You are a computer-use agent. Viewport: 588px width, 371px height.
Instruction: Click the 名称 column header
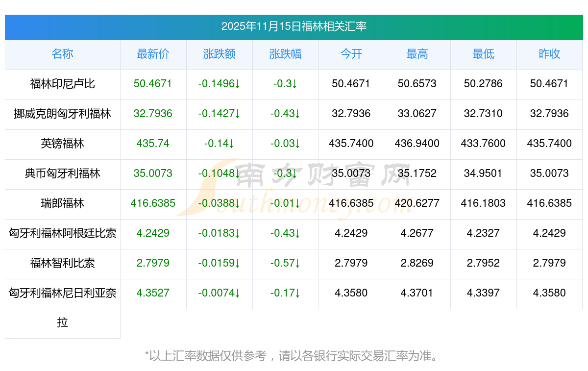pos(62,54)
